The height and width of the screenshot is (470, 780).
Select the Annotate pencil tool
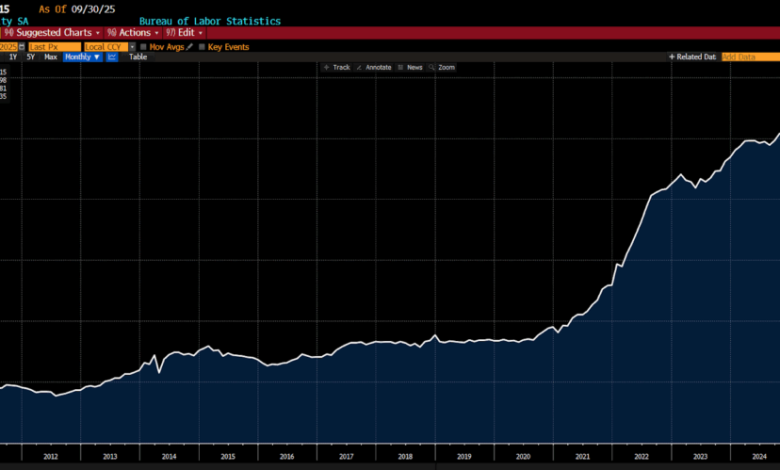point(359,67)
